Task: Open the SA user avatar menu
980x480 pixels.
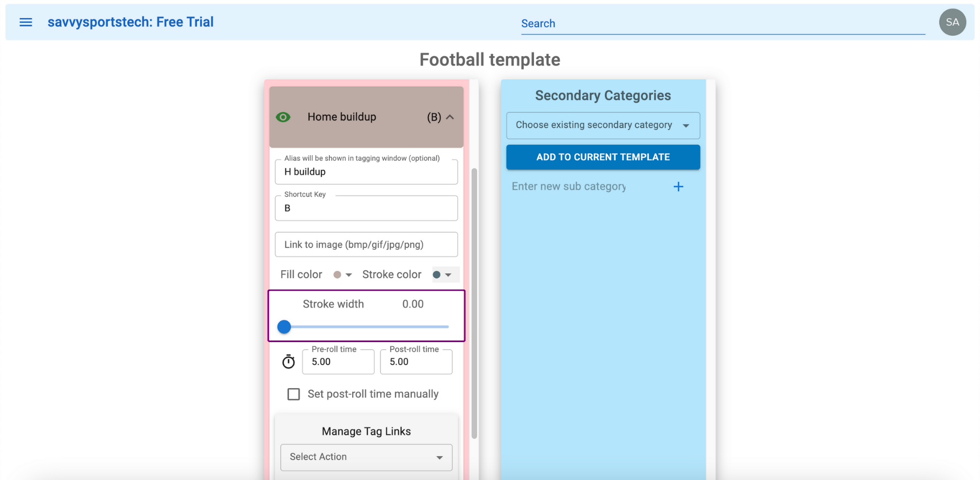Action: tap(952, 22)
